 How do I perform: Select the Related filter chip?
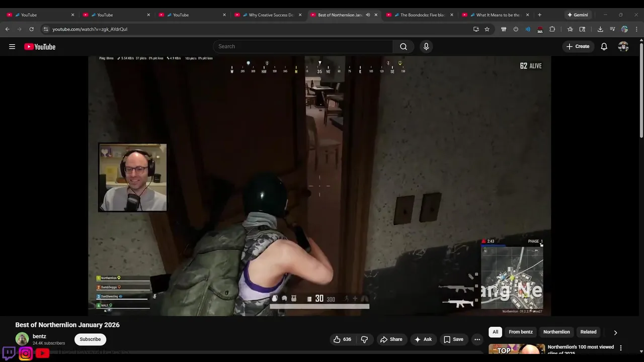coord(588,332)
